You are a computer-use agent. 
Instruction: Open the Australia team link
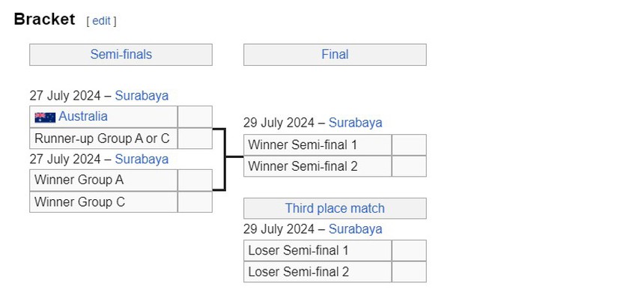(83, 116)
